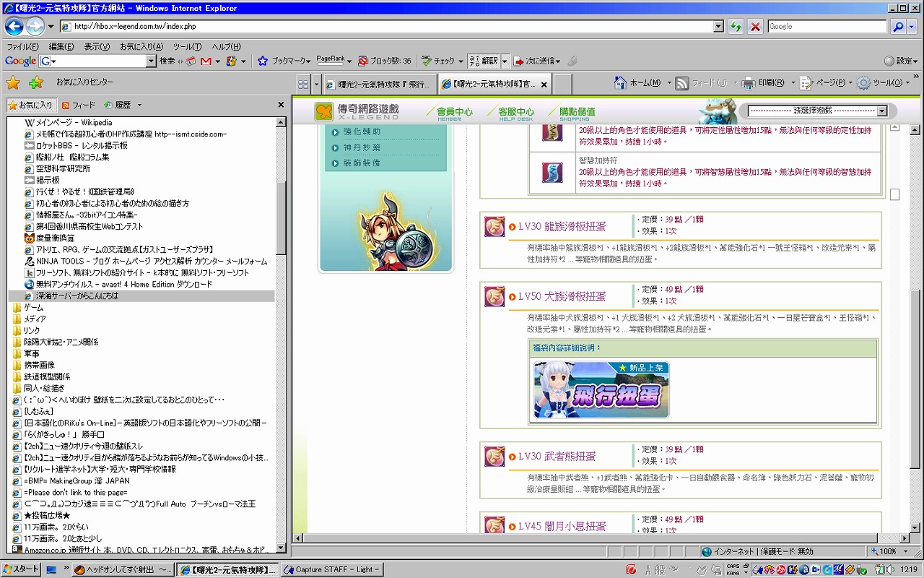Open the 履歴 history view dropdown arrow
The image size is (924, 578).
click(139, 105)
